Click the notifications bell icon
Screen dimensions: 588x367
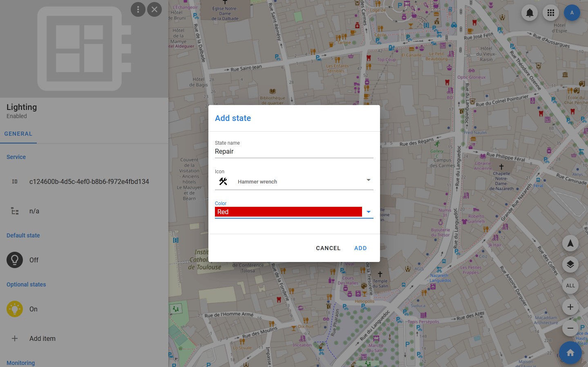point(530,13)
